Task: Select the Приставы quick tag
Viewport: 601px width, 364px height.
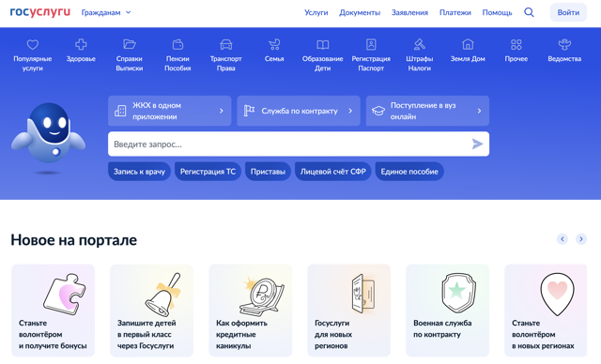Action: (268, 172)
